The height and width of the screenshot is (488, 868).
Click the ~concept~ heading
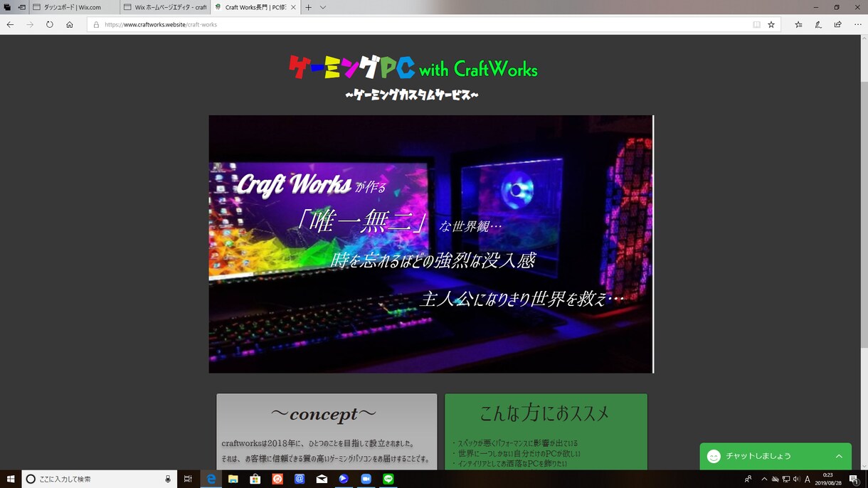324,413
